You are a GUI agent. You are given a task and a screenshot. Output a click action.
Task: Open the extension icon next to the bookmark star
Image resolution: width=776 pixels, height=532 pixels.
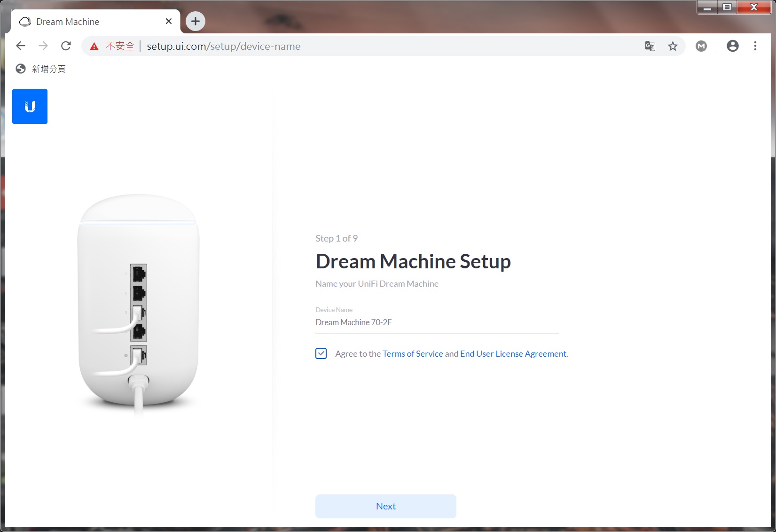coord(701,46)
